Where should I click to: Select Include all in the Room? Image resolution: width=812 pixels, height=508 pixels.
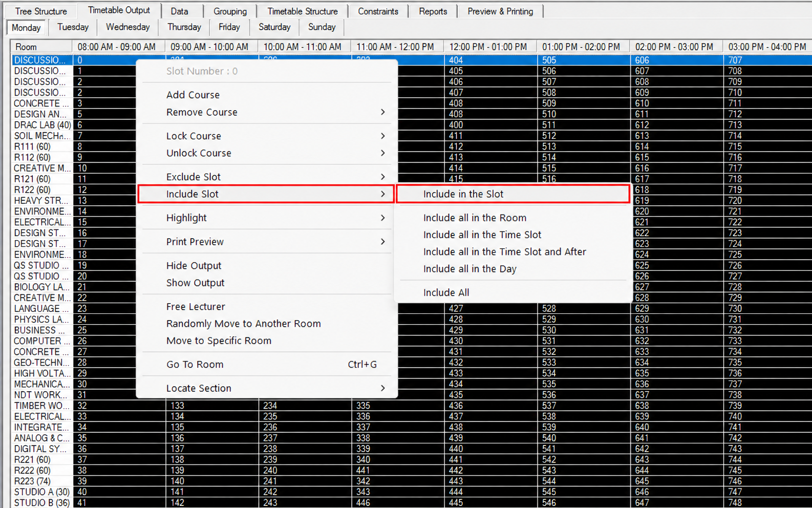[x=513, y=218]
